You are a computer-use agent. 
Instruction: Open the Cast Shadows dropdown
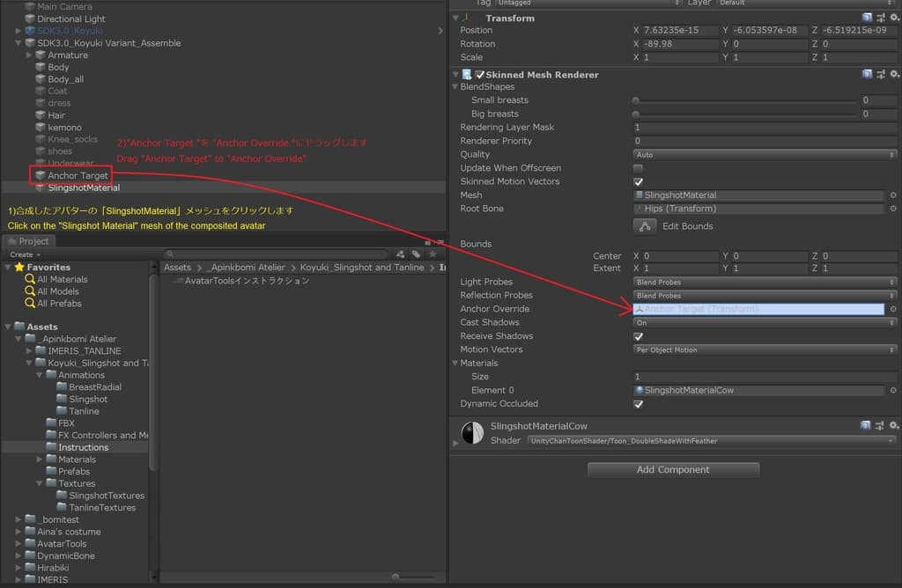[x=765, y=323]
